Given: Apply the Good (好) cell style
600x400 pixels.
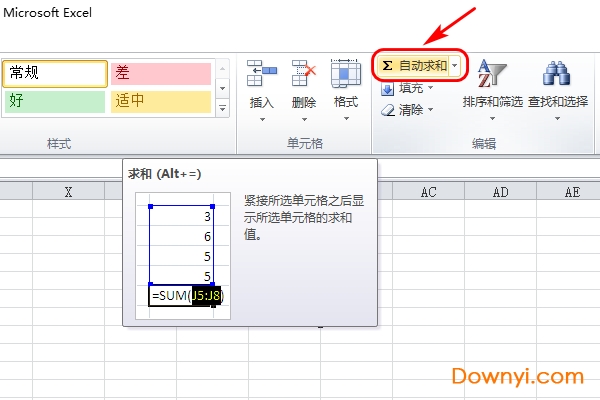Looking at the screenshot, I should pyautogui.click(x=55, y=101).
